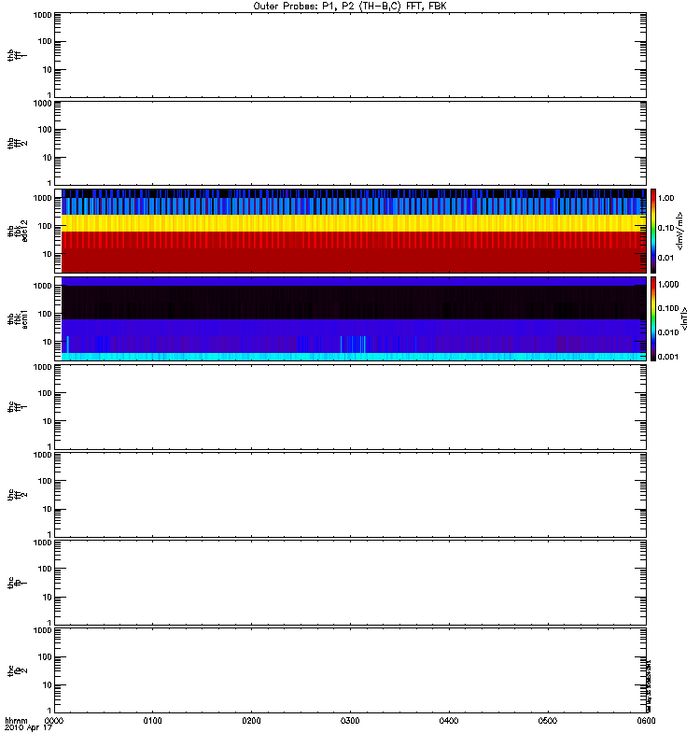Select the black band in the thb fbk scm1 spectrogram
700x747 pixels.
pos(354,302)
